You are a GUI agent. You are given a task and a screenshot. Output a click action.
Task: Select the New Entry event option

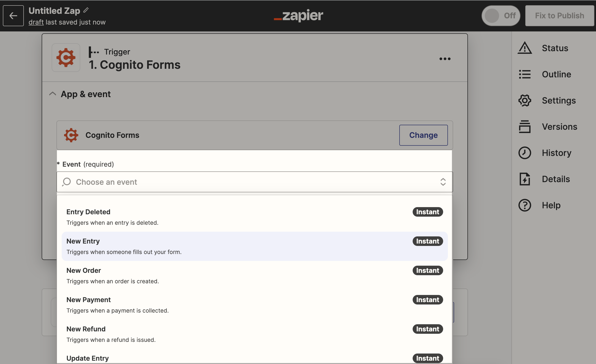(x=255, y=246)
